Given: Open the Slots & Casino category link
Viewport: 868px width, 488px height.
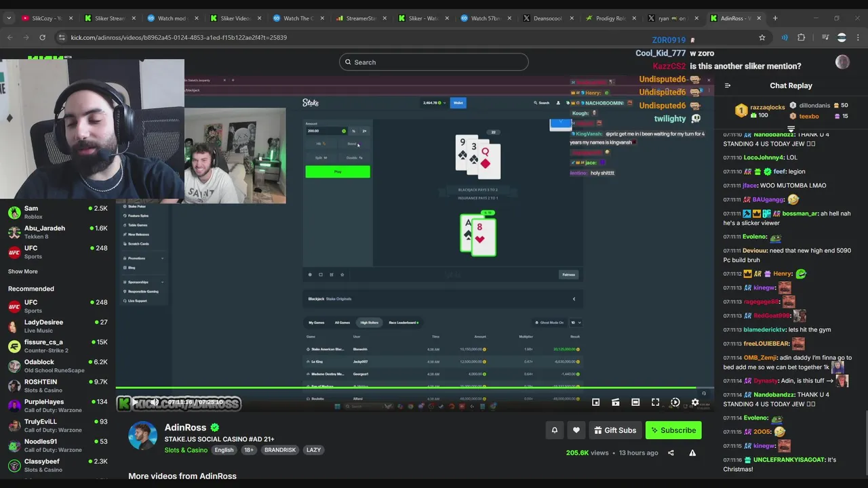Looking at the screenshot, I should click(186, 450).
